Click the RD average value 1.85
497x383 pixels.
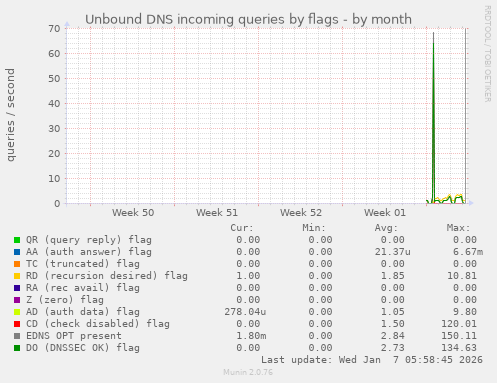tap(392, 276)
